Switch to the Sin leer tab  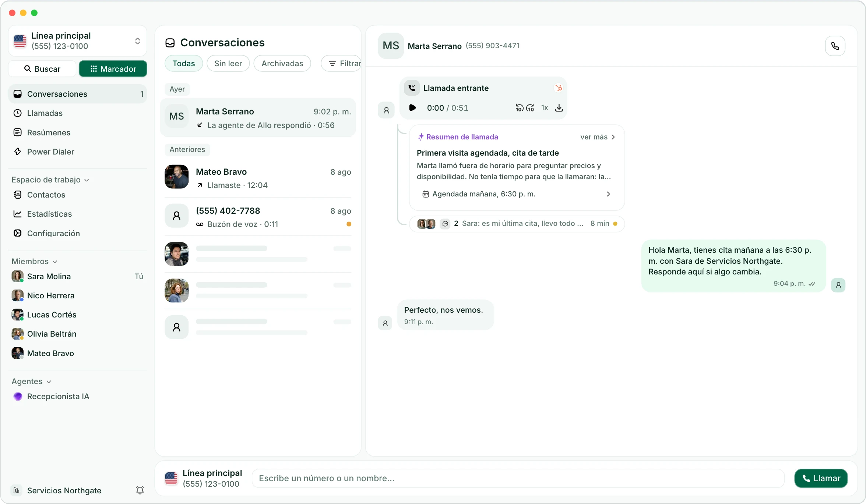[228, 63]
